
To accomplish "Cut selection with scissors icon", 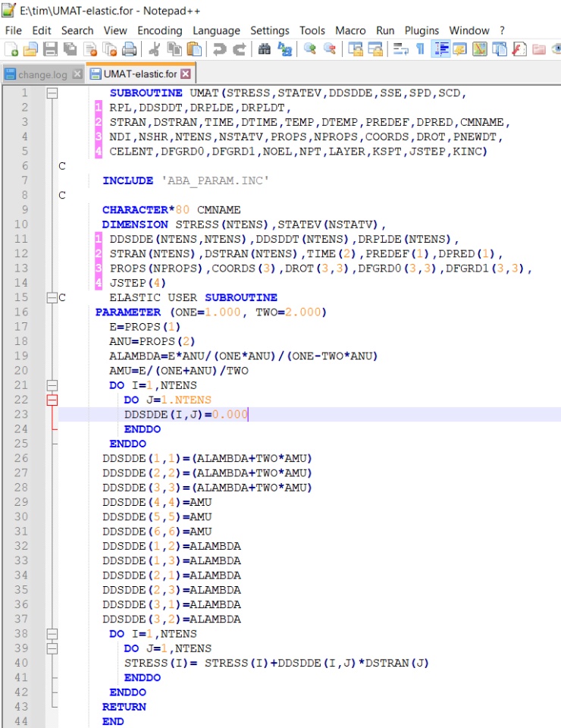I will pos(155,49).
